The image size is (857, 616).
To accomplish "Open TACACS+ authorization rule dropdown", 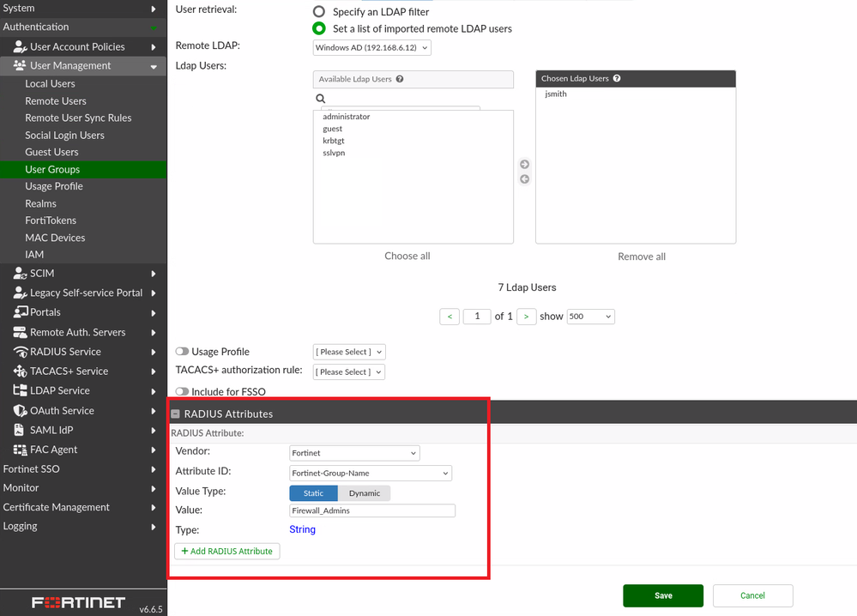I will tap(349, 371).
